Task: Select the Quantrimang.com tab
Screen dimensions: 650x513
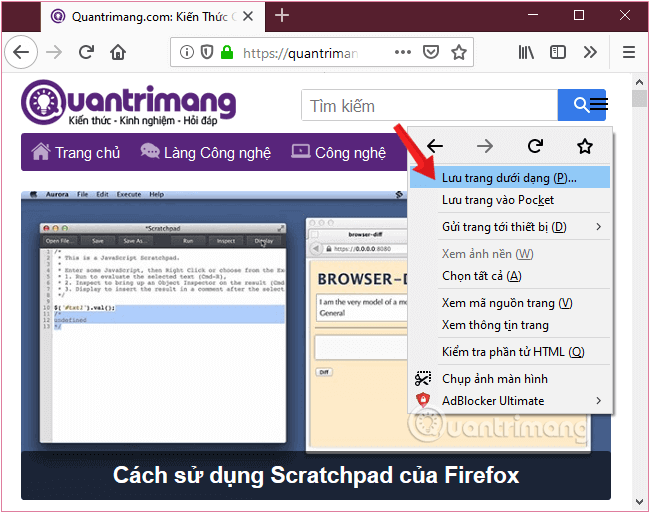Action: (x=153, y=17)
